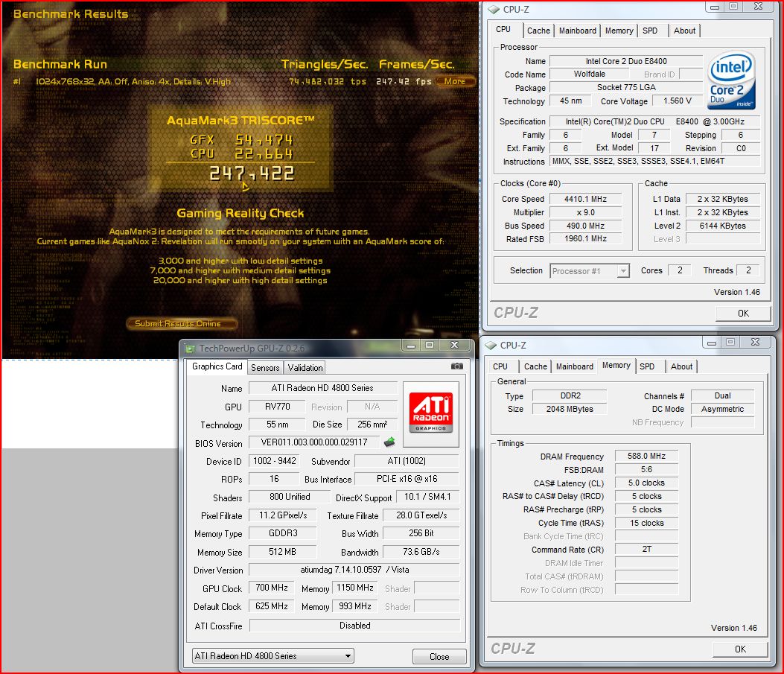Click OK in the upper CPU-Z window
Image resolution: width=784 pixels, height=674 pixels.
743,313
